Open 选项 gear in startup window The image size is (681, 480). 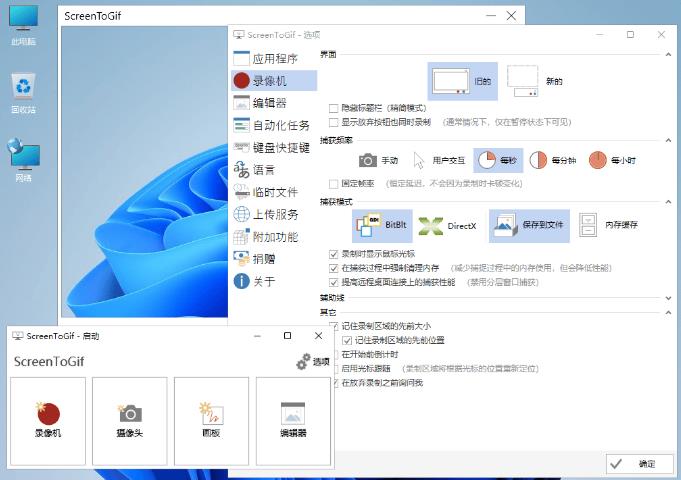coord(313,361)
